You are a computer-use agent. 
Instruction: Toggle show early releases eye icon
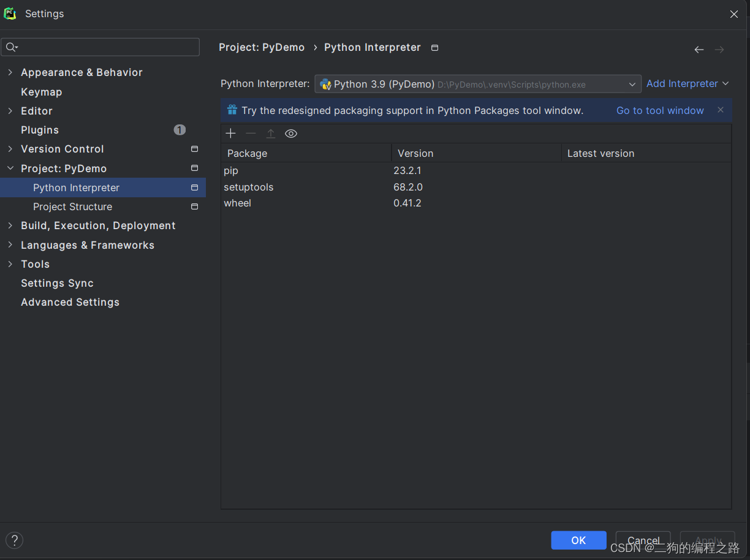coord(291,134)
